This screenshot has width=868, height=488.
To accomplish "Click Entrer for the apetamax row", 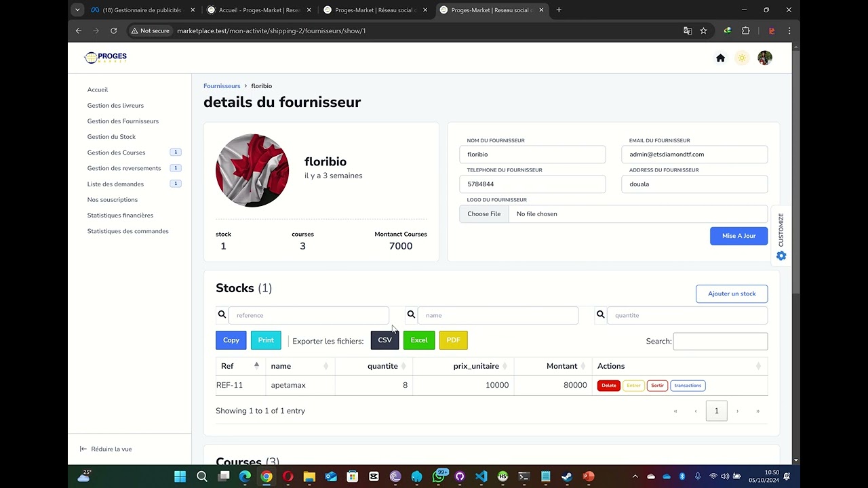I will pyautogui.click(x=633, y=386).
